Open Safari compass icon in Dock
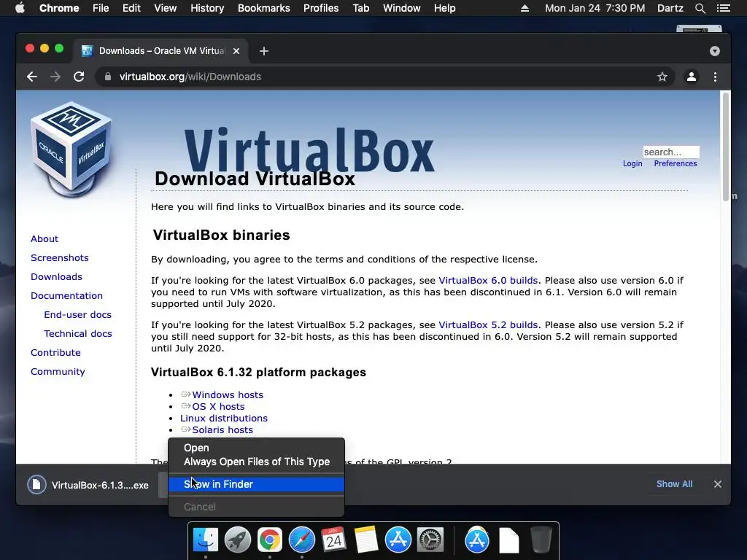 301,540
